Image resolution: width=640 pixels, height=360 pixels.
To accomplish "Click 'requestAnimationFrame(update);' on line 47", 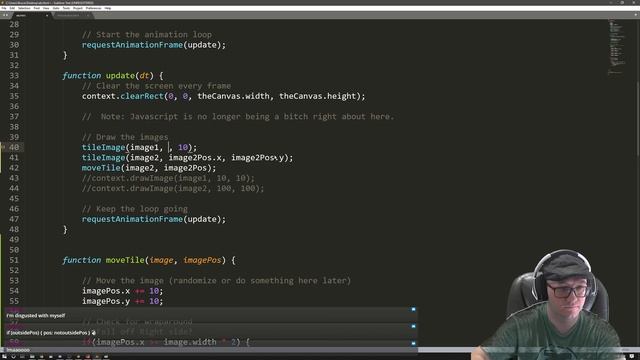I will coord(153,219).
